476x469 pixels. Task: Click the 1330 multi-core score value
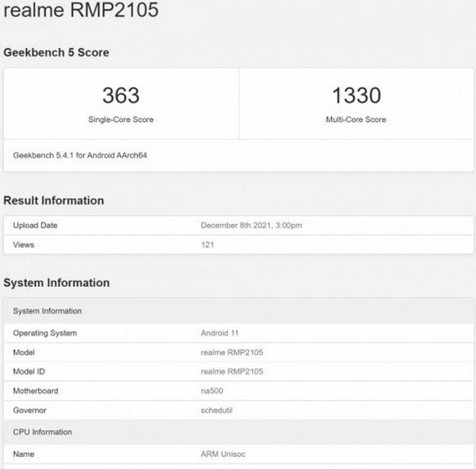click(x=356, y=95)
